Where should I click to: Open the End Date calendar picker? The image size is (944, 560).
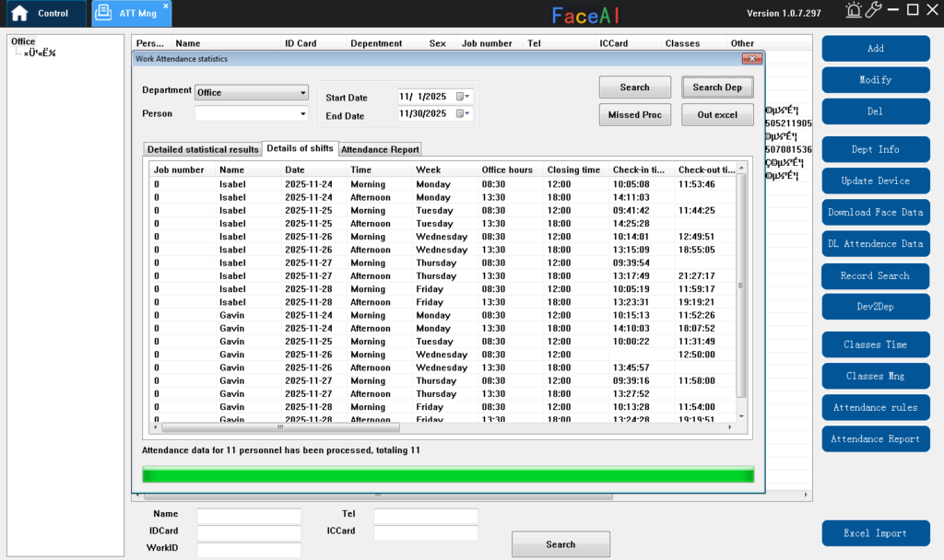tap(463, 113)
